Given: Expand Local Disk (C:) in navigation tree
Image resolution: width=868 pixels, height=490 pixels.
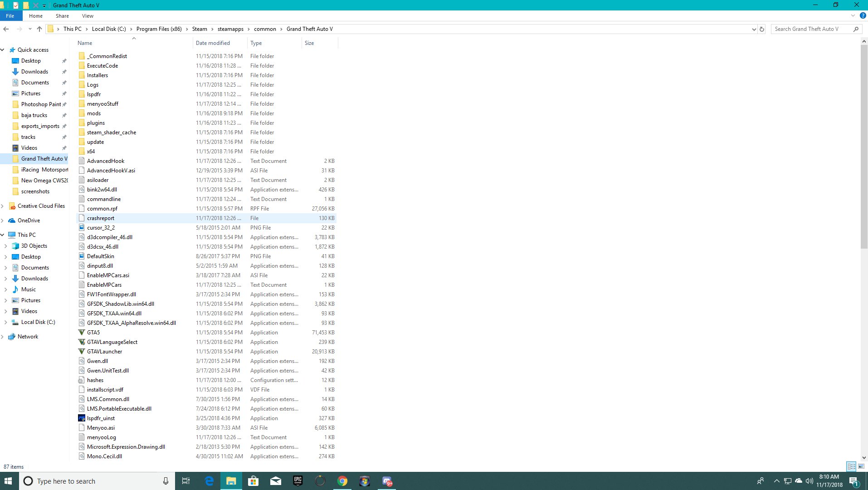Looking at the screenshot, I should click(x=5, y=322).
